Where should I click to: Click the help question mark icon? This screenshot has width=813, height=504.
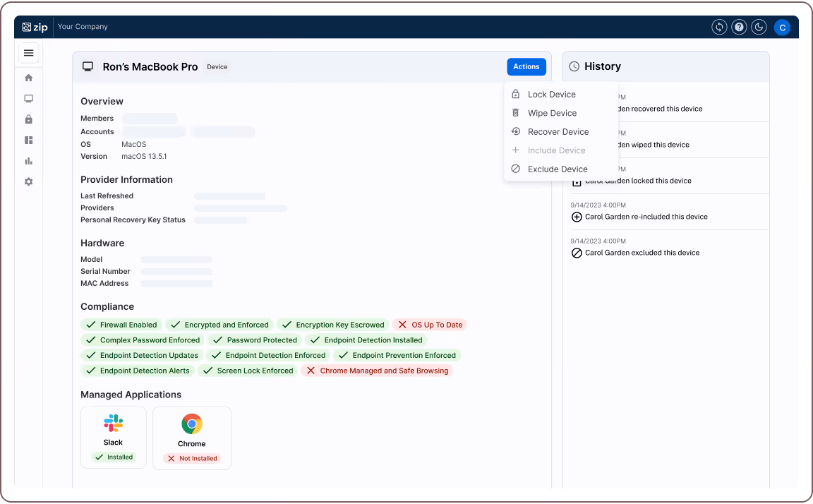point(738,27)
